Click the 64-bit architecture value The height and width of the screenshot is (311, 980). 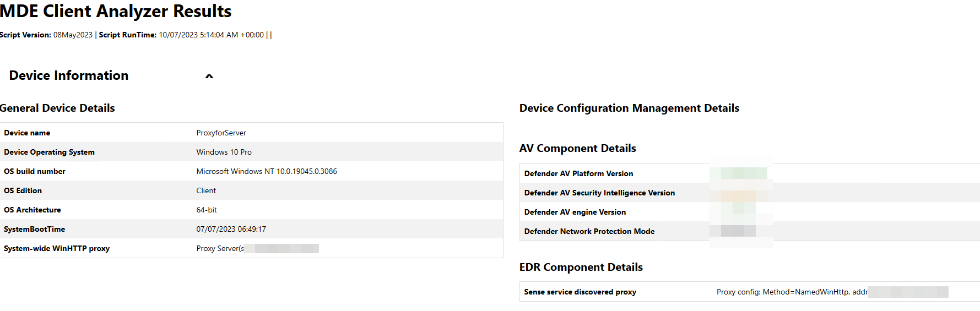[x=207, y=210]
